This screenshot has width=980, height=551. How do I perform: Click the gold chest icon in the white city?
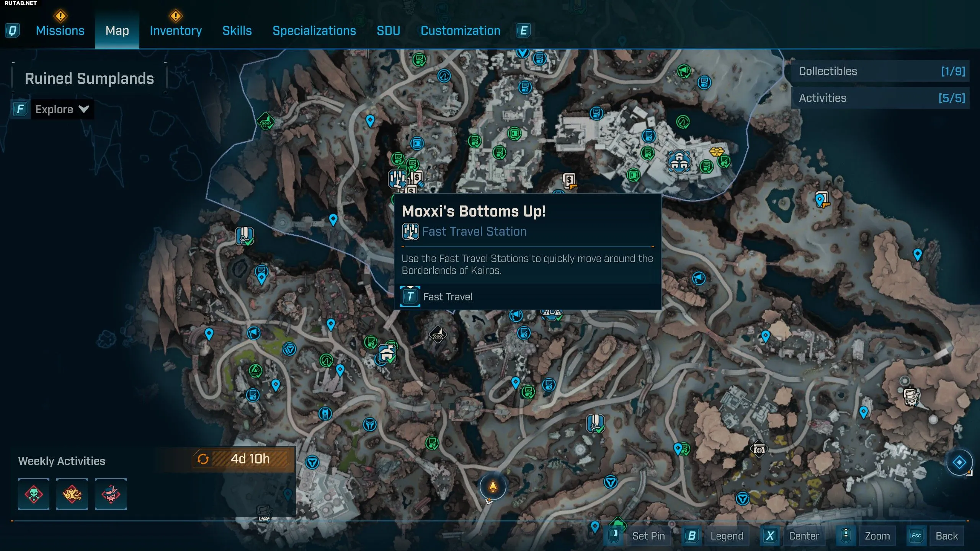[x=716, y=152]
